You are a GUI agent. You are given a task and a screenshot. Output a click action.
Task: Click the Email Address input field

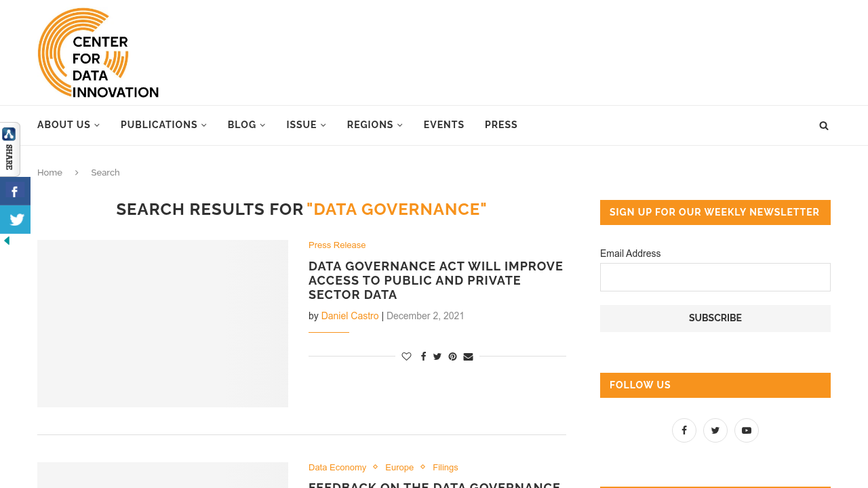click(x=715, y=277)
